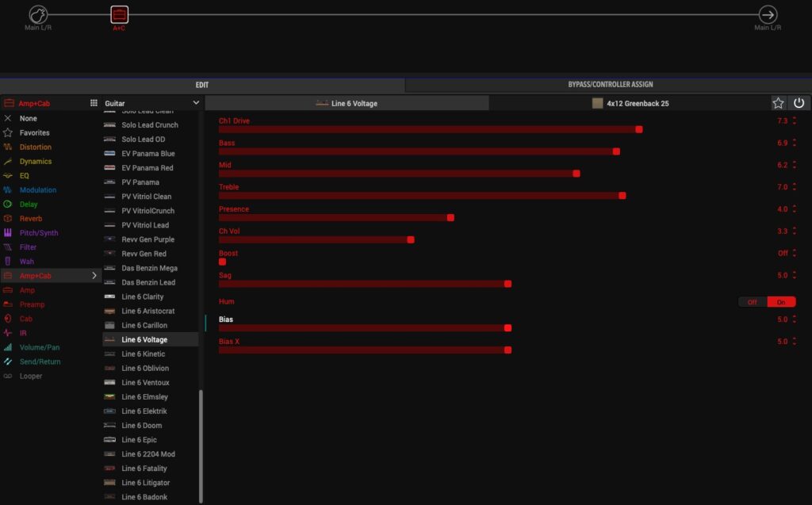Image resolution: width=812 pixels, height=505 pixels.
Task: Expand the Amp+Cab category chevron
Action: click(94, 276)
